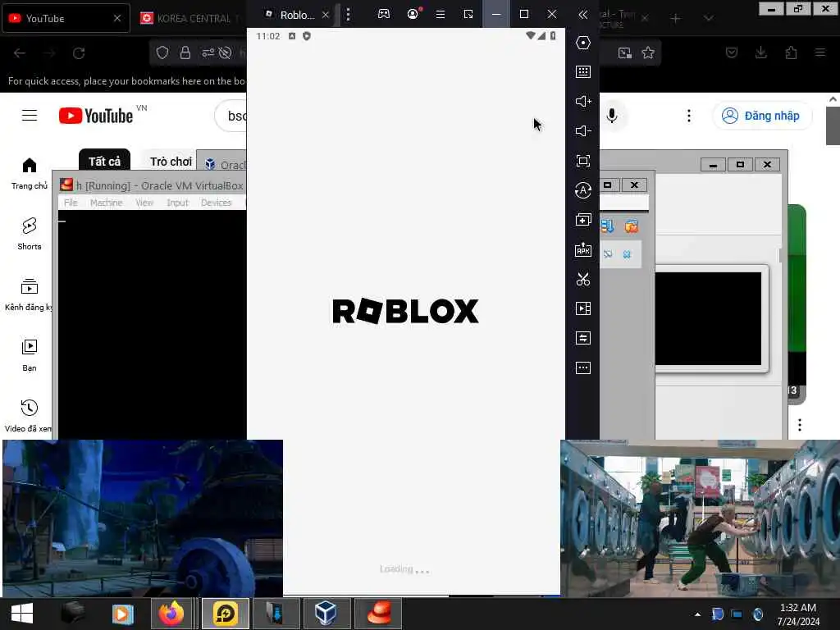
Task: Open a new browser tab
Action: [676, 18]
